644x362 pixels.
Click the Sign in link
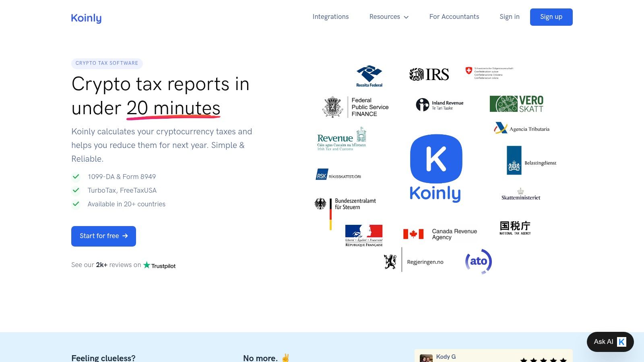(510, 16)
